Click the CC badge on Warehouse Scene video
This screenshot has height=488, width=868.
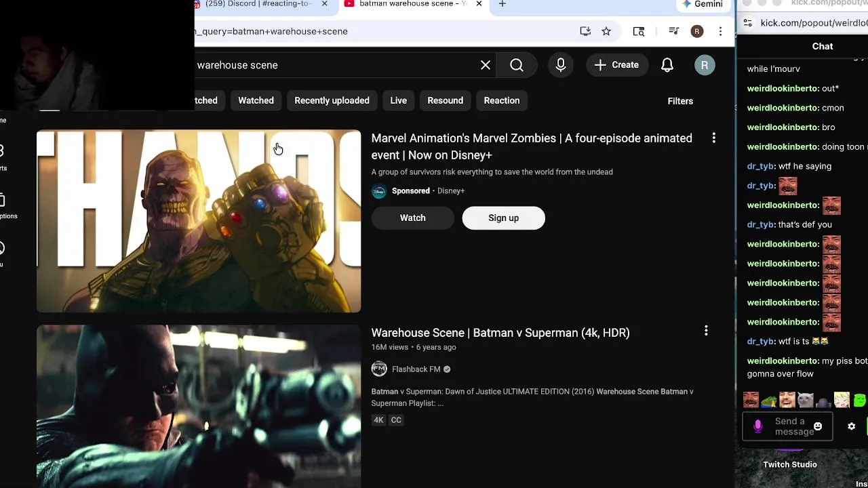(396, 420)
